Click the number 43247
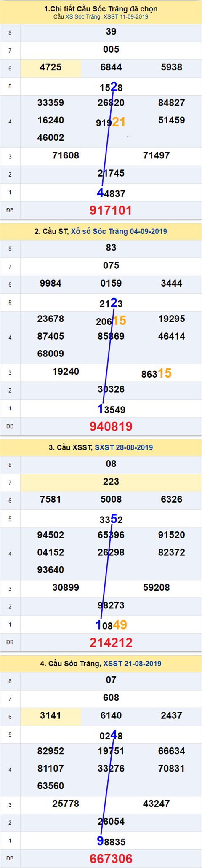 click(x=157, y=804)
